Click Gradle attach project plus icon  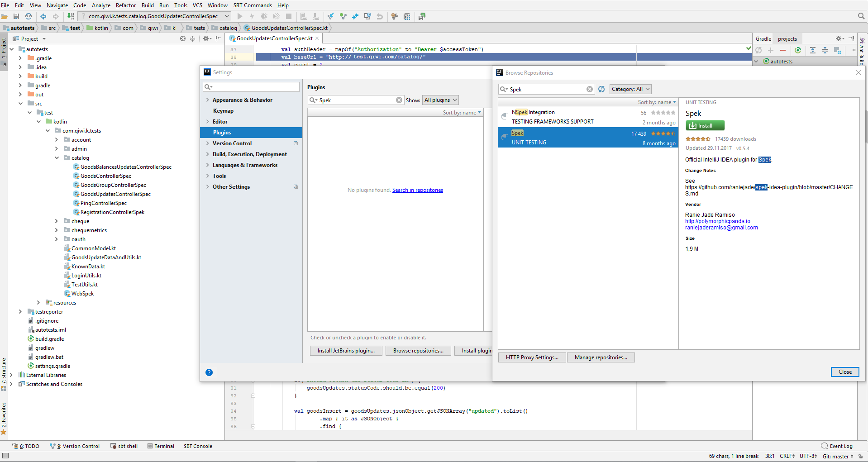[x=771, y=50]
